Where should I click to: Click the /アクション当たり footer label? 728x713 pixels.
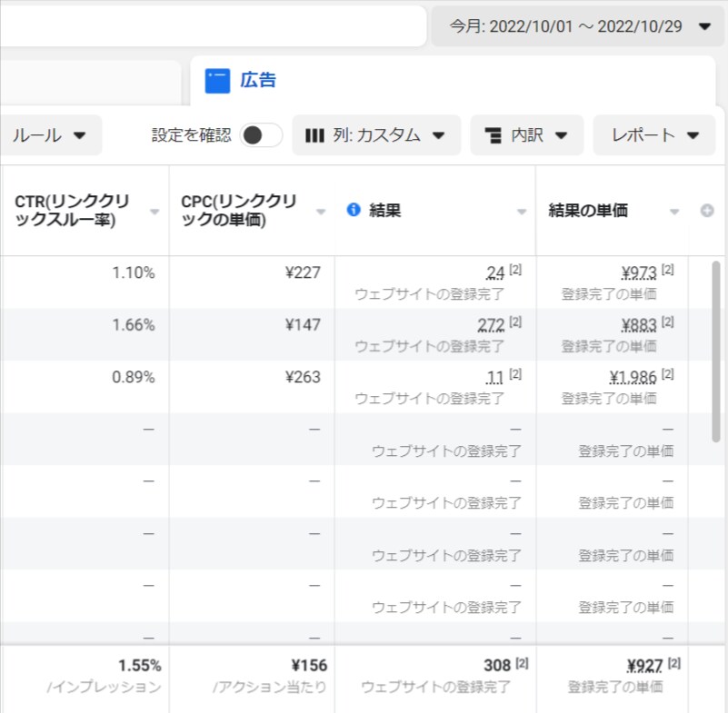click(x=270, y=687)
